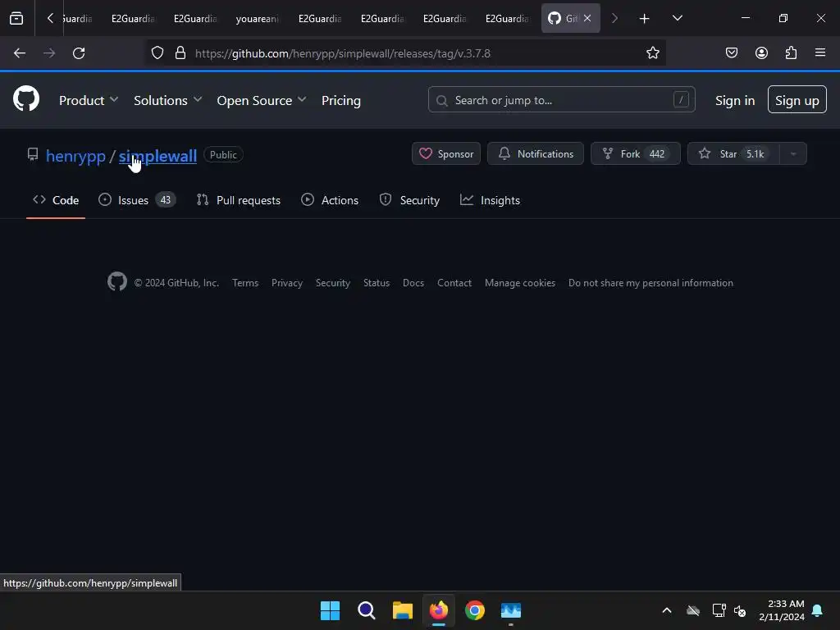Open the Status footer link
This screenshot has width=840, height=630.
coord(377,283)
